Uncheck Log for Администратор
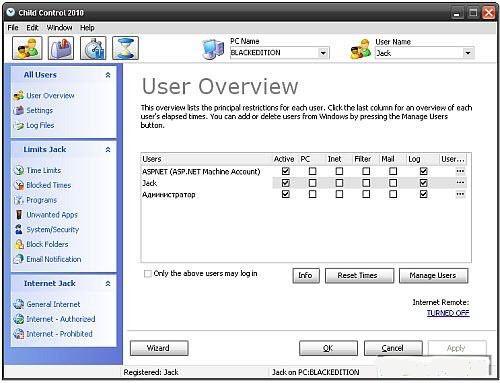The image size is (500, 383). tap(423, 194)
